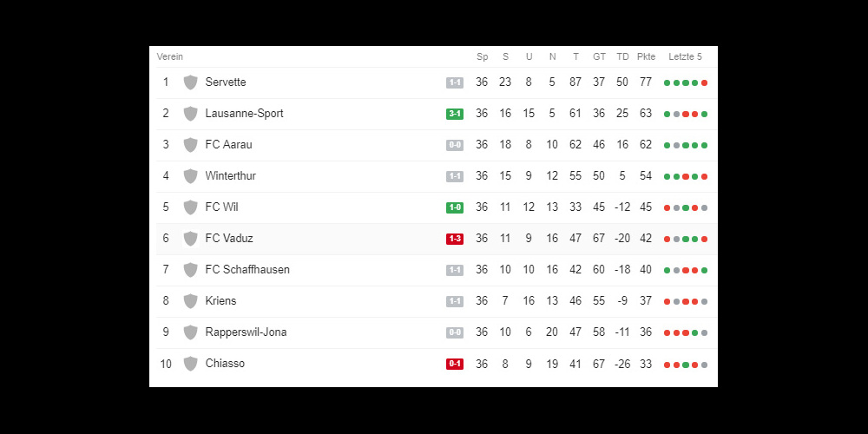Click the FC Aarau club shield icon
The image size is (868, 434).
[190, 145]
